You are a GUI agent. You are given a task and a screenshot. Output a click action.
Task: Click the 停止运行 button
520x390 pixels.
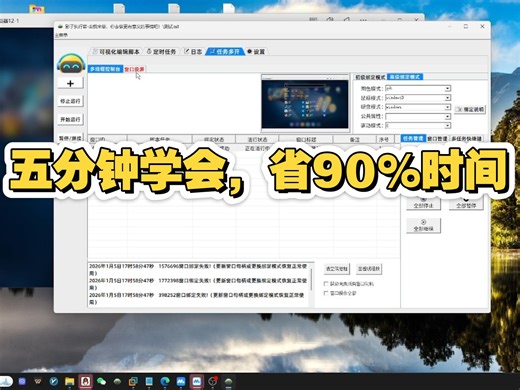(70, 101)
